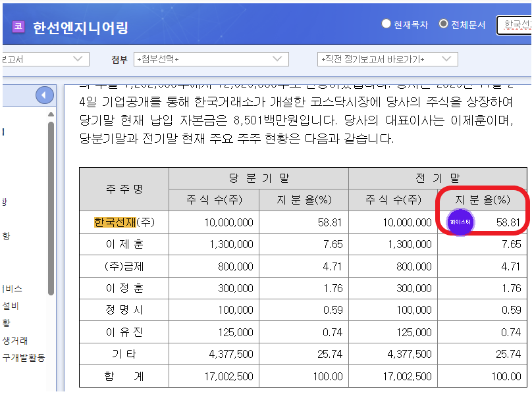Click the sidebar item ending in 설비

[x=11, y=306]
